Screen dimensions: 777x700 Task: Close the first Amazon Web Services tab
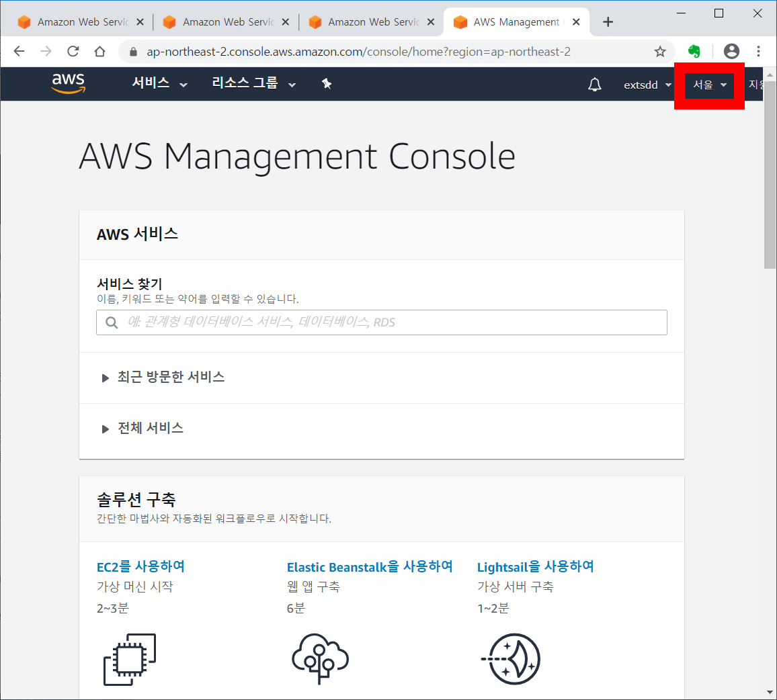140,21
